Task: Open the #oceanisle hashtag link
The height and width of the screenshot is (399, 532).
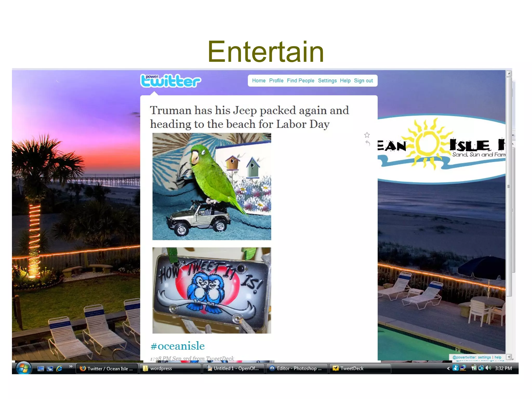Action: [x=178, y=346]
